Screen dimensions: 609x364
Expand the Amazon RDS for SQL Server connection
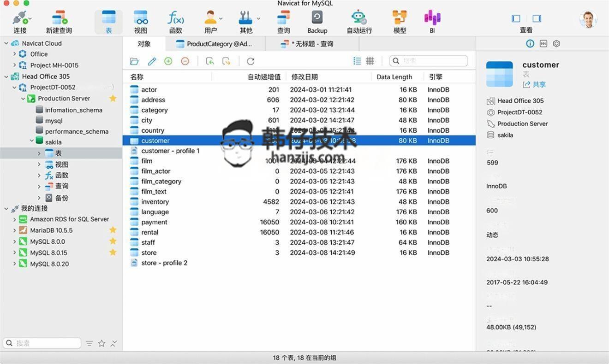click(14, 219)
